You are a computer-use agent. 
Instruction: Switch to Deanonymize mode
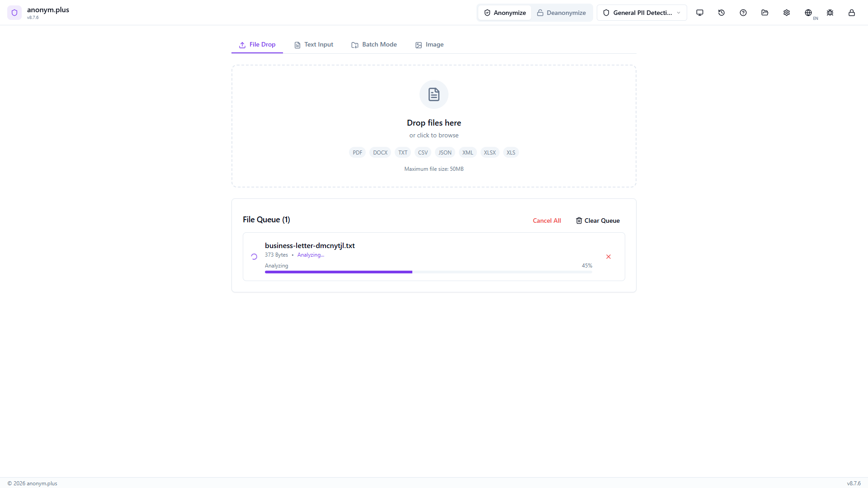[x=561, y=13]
